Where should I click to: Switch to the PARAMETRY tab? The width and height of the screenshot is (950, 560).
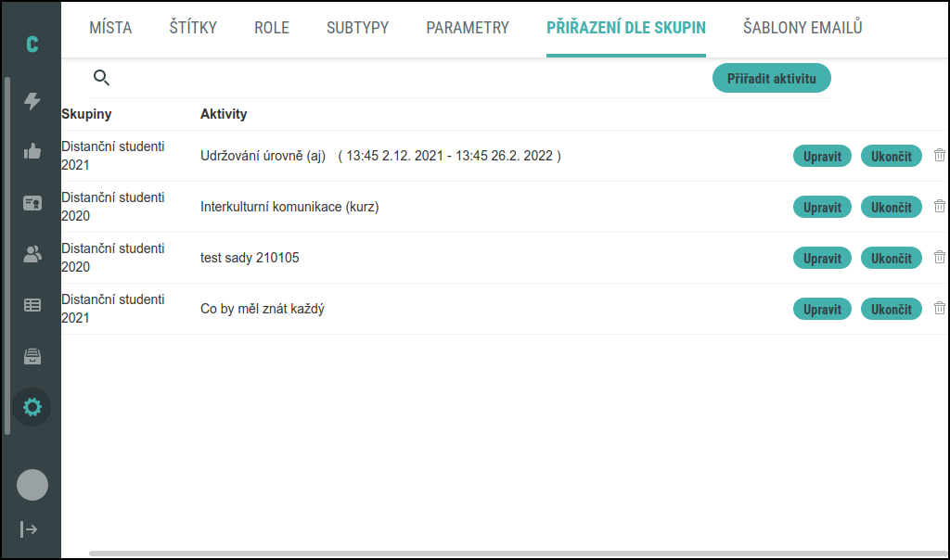(x=468, y=28)
